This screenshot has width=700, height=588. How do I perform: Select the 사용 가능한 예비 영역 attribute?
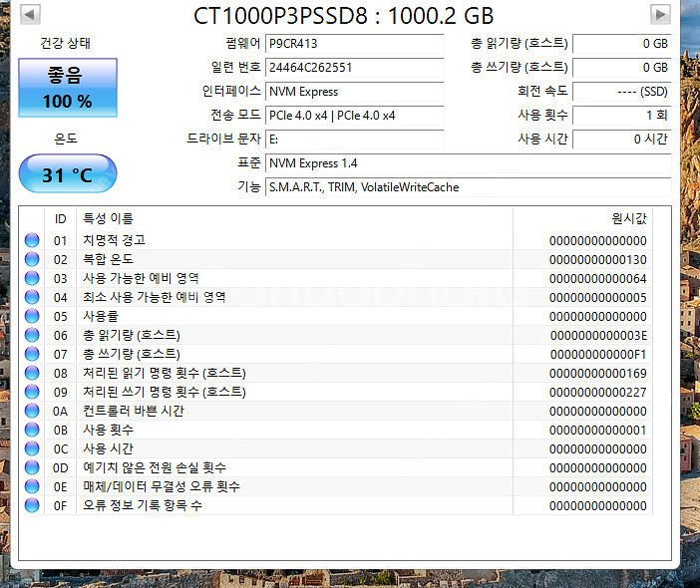tap(141, 278)
